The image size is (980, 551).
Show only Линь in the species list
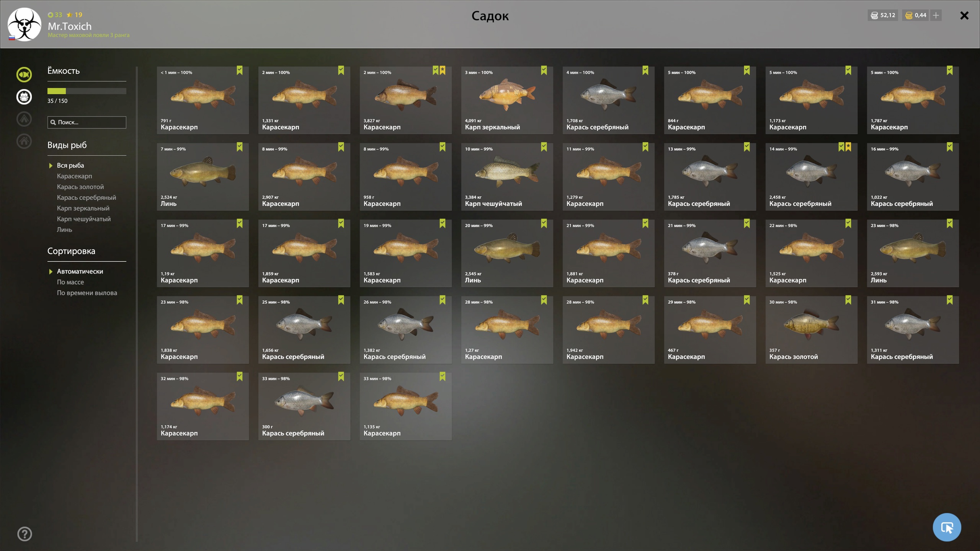[64, 230]
